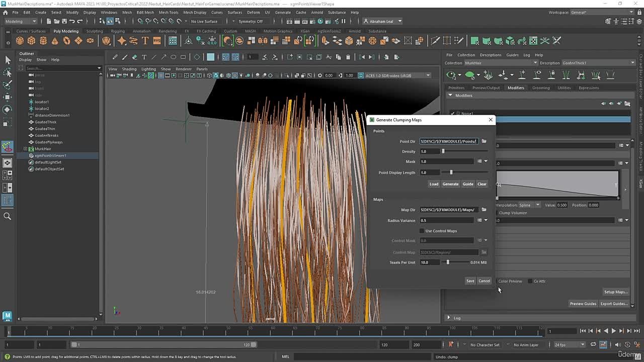Expand the Log section

click(x=449, y=318)
